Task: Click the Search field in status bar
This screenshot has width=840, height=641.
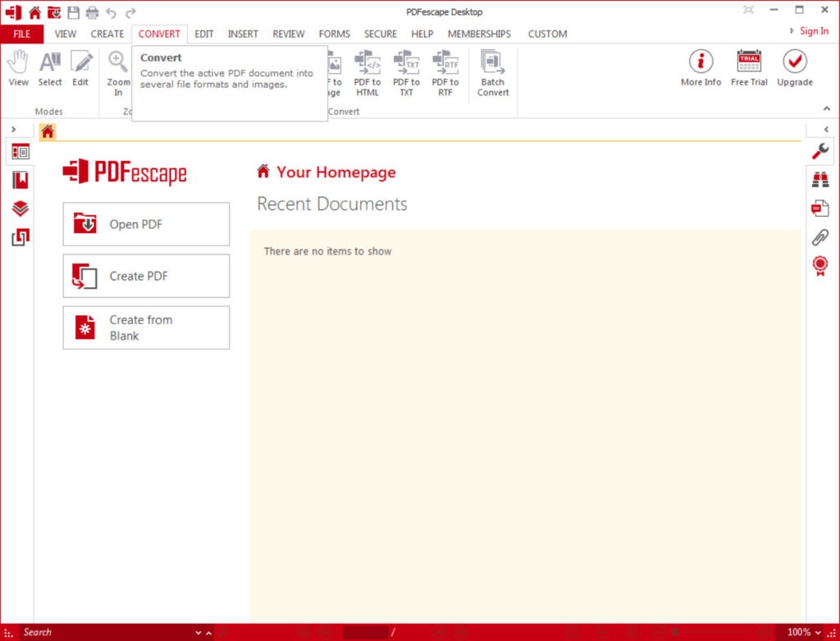Action: pos(107,633)
